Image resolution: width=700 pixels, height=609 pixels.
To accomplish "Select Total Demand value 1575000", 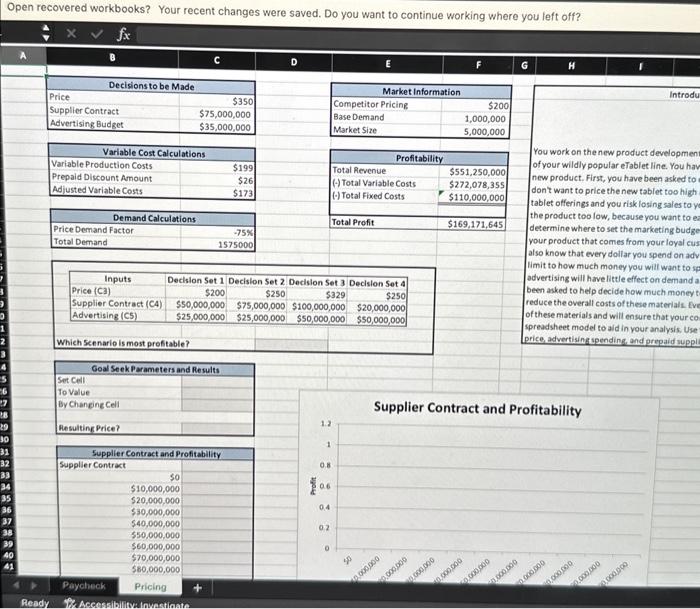I will click(x=219, y=244).
